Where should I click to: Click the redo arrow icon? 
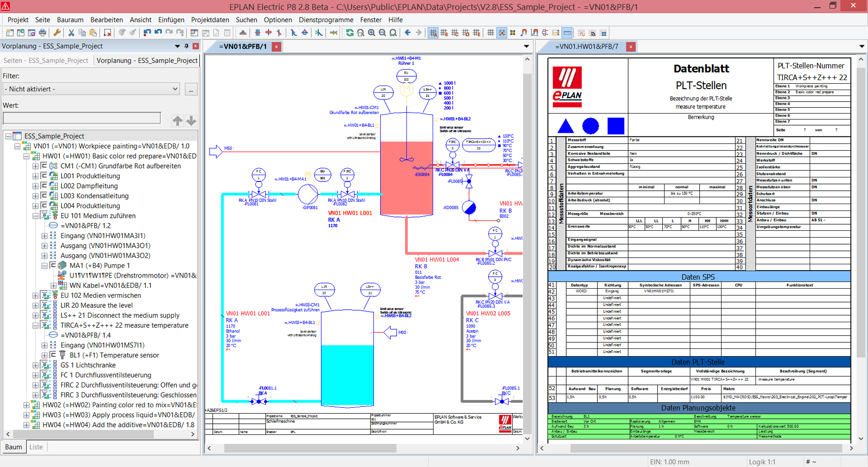[x=169, y=33]
